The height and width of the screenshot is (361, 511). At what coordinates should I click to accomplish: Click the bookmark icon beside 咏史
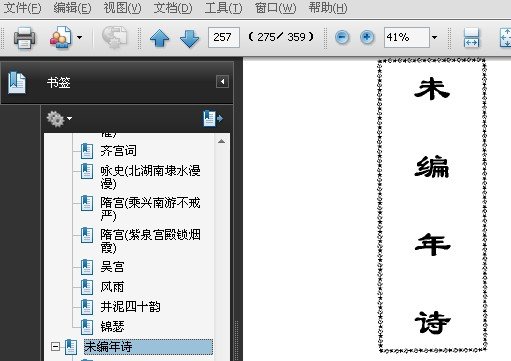pyautogui.click(x=87, y=171)
